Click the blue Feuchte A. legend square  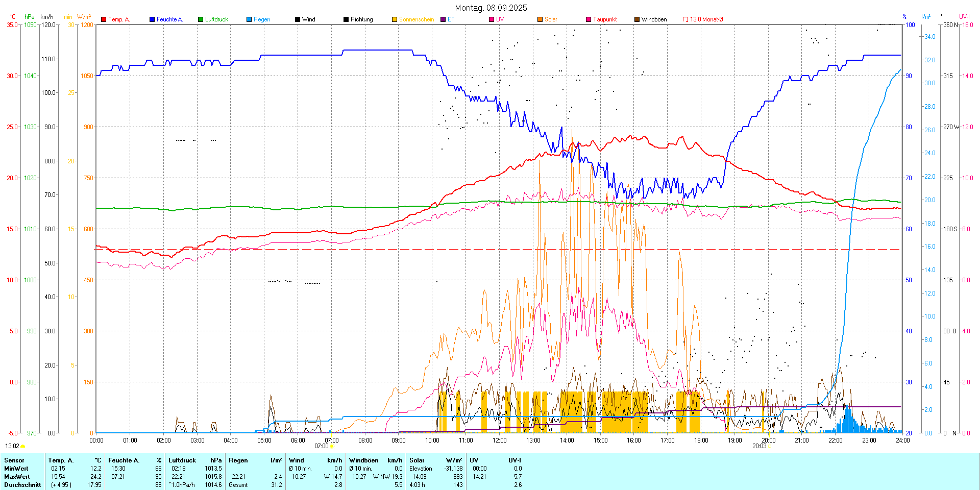pyautogui.click(x=152, y=19)
